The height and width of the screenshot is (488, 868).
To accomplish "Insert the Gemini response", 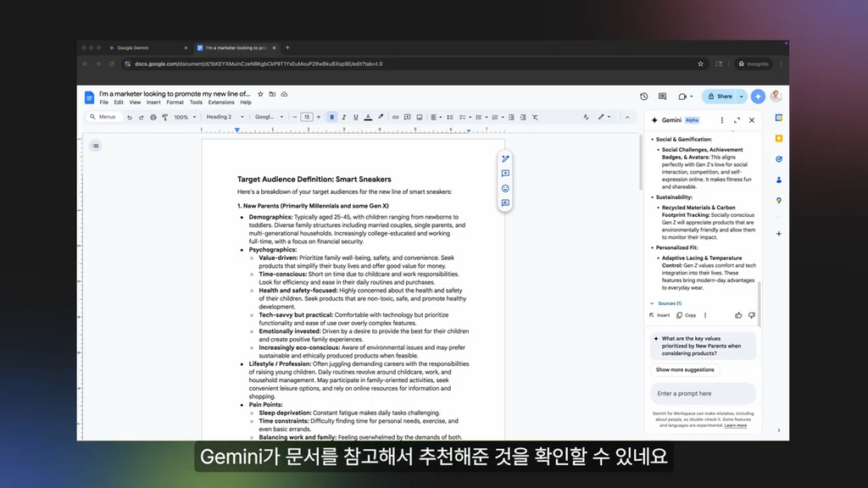I will coord(659,315).
